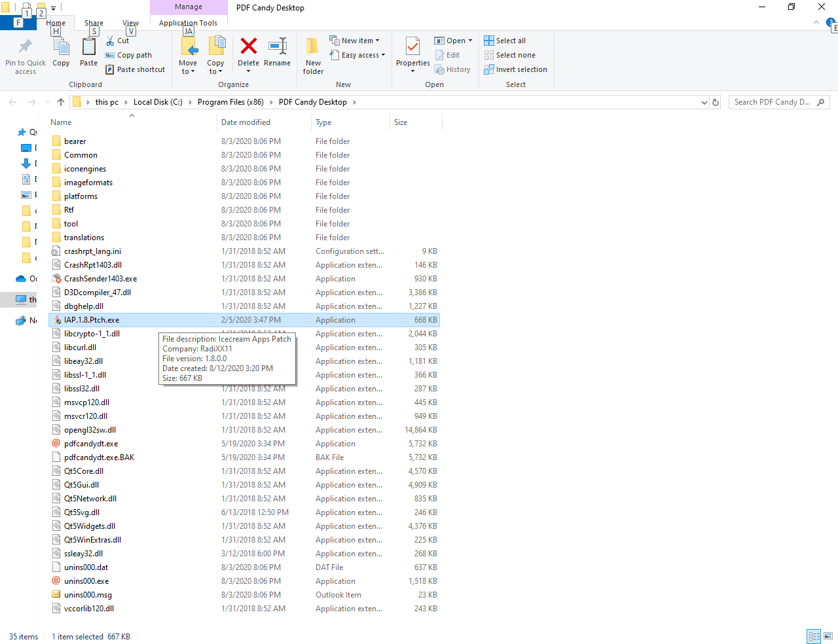Image resolution: width=838 pixels, height=644 pixels.
Task: Switch to Details view icon in status bar
Action: point(814,636)
